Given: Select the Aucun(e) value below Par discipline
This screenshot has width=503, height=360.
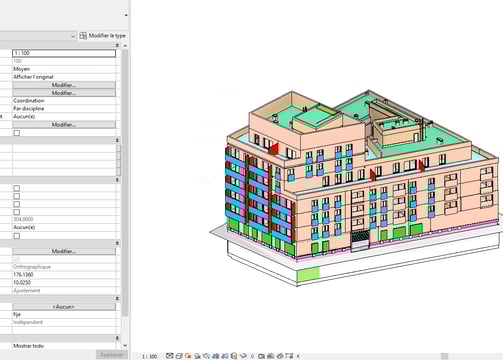Looking at the screenshot, I should point(64,117).
